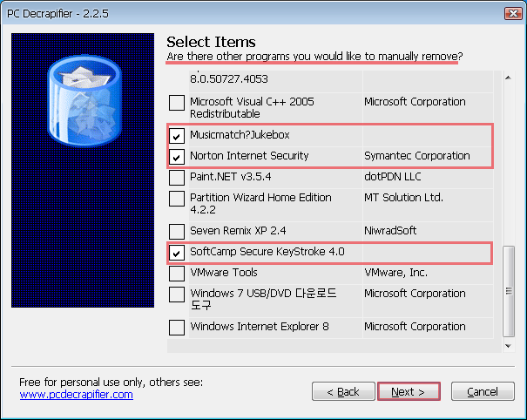Image resolution: width=527 pixels, height=420 pixels.
Task: Select the VMware Tools name
Action: [224, 273]
